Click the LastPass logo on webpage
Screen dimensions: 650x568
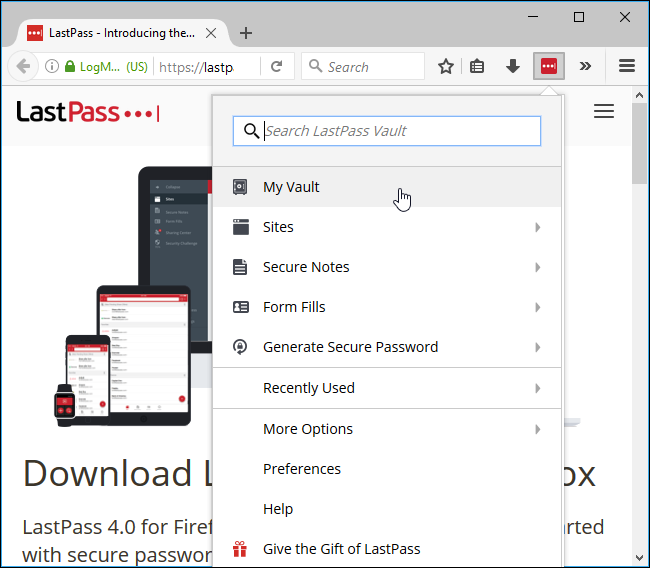tap(88, 112)
